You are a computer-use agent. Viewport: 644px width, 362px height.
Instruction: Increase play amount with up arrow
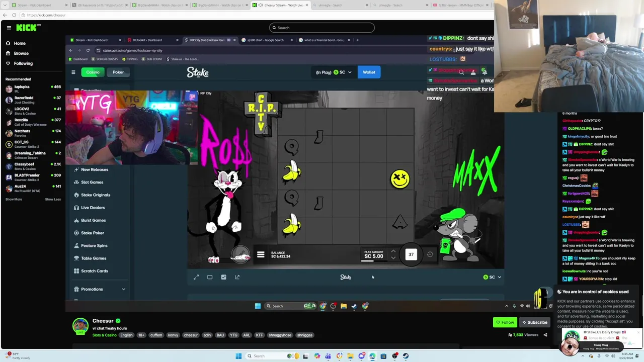393,251
